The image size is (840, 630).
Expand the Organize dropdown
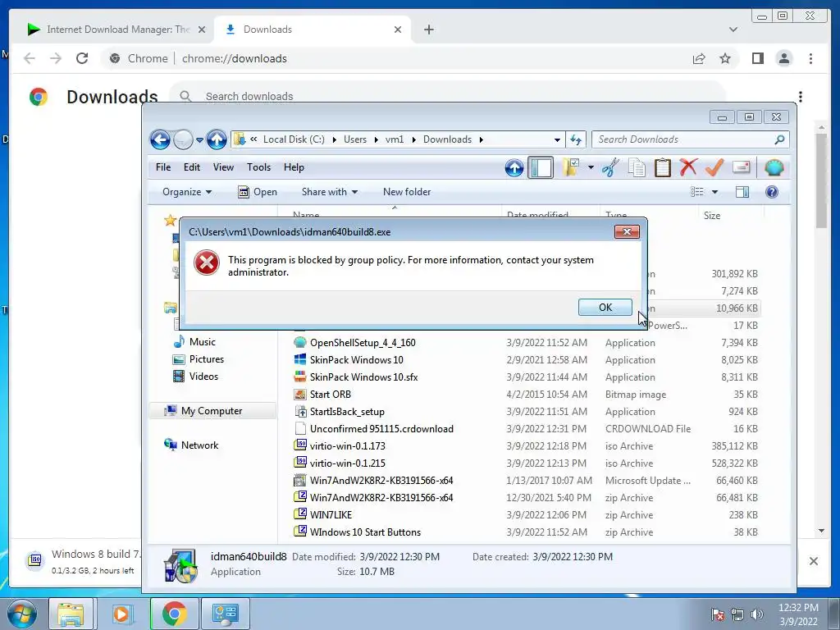[187, 192]
